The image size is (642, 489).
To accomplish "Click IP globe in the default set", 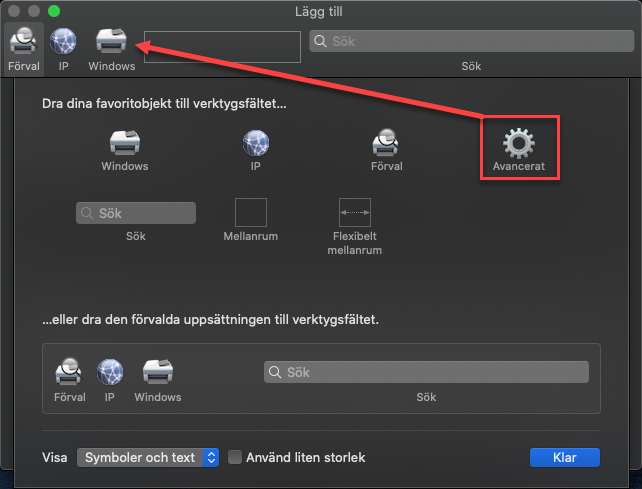I will click(x=110, y=372).
